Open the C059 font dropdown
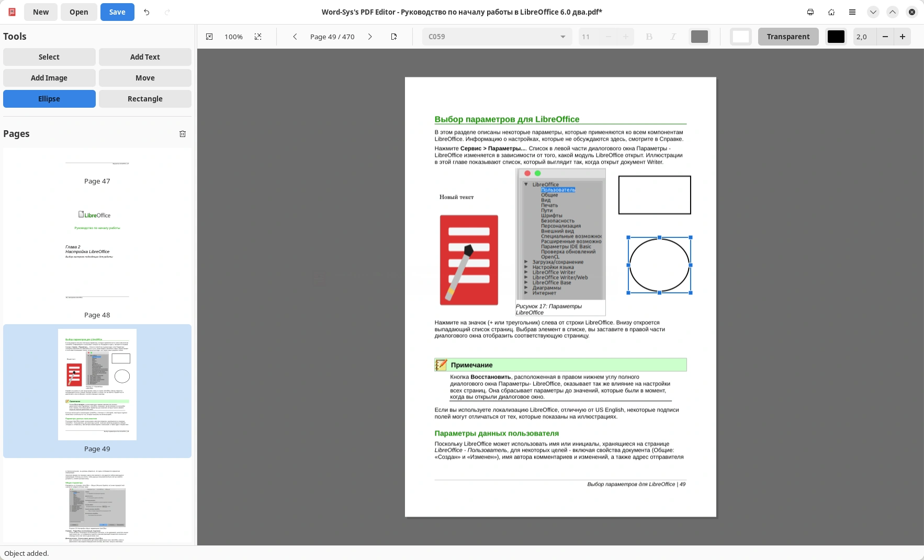Image resolution: width=924 pixels, height=560 pixels. 497,37
